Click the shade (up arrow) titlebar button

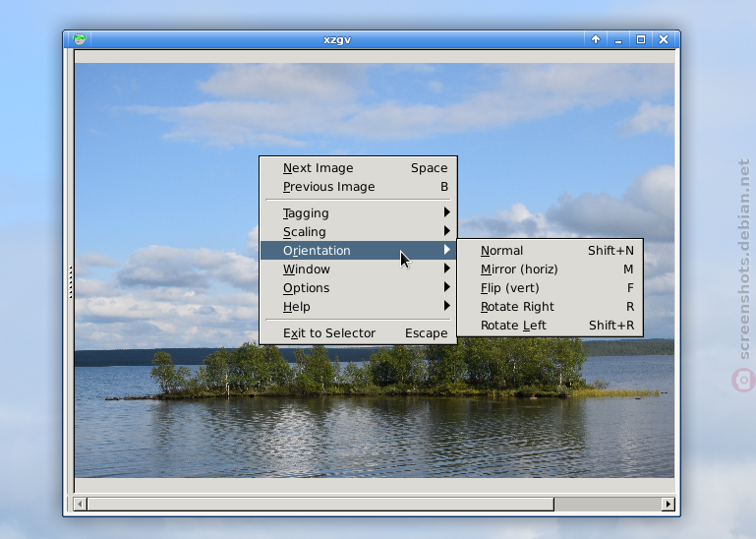pyautogui.click(x=596, y=39)
